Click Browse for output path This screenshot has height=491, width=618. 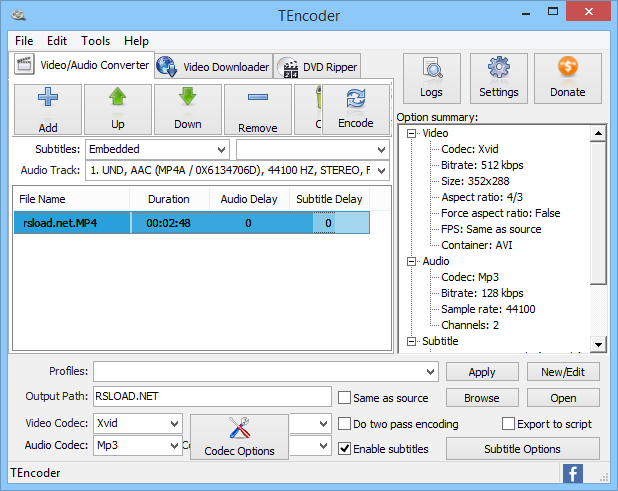[x=482, y=398]
